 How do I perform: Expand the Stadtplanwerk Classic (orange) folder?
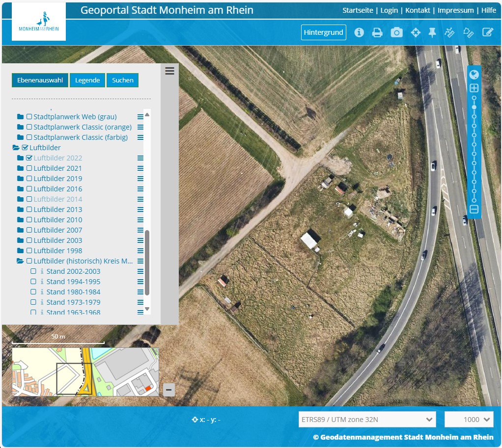[20, 127]
